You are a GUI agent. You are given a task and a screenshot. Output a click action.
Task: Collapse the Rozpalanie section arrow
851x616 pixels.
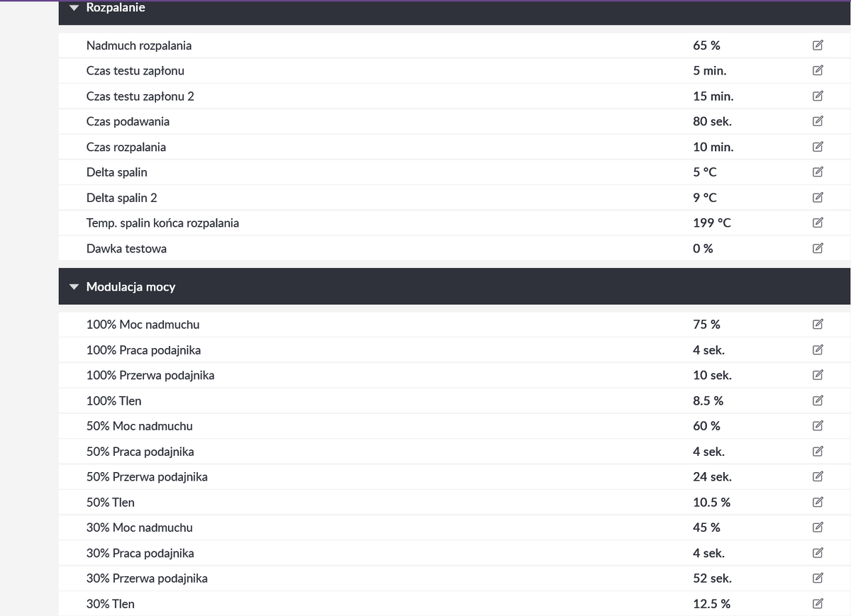74,9
